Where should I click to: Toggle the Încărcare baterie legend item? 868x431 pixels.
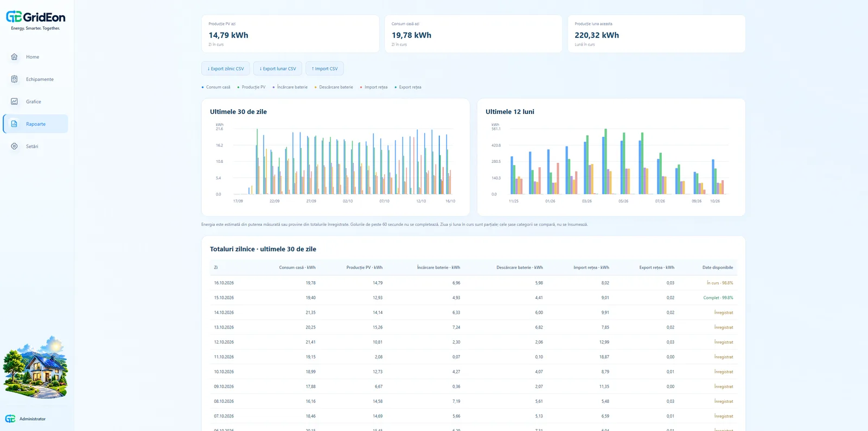290,87
